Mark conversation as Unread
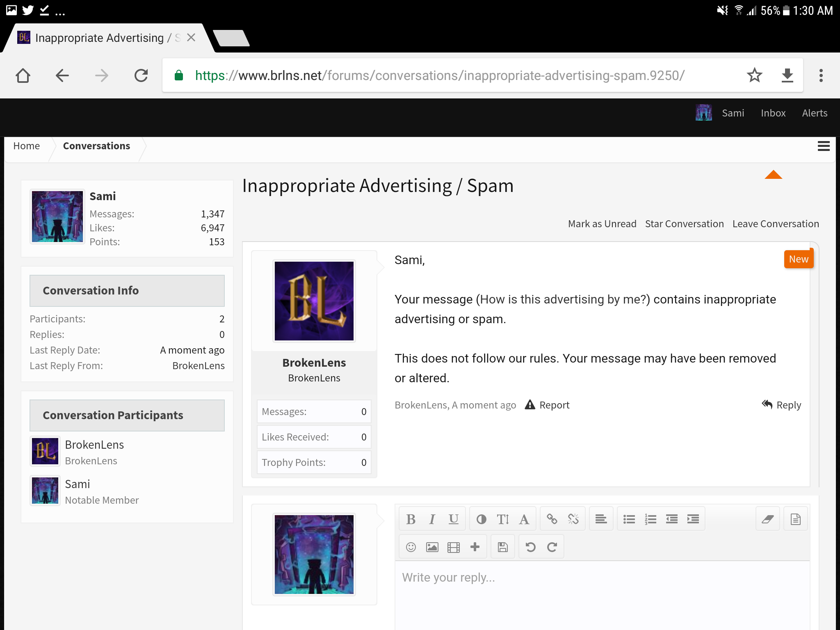The width and height of the screenshot is (840, 630). (602, 224)
